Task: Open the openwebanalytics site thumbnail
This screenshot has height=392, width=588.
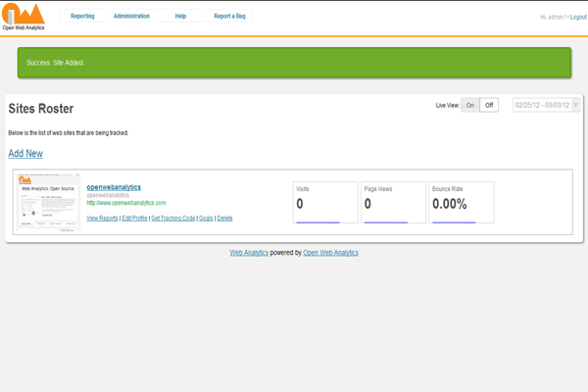Action: pyautogui.click(x=48, y=203)
